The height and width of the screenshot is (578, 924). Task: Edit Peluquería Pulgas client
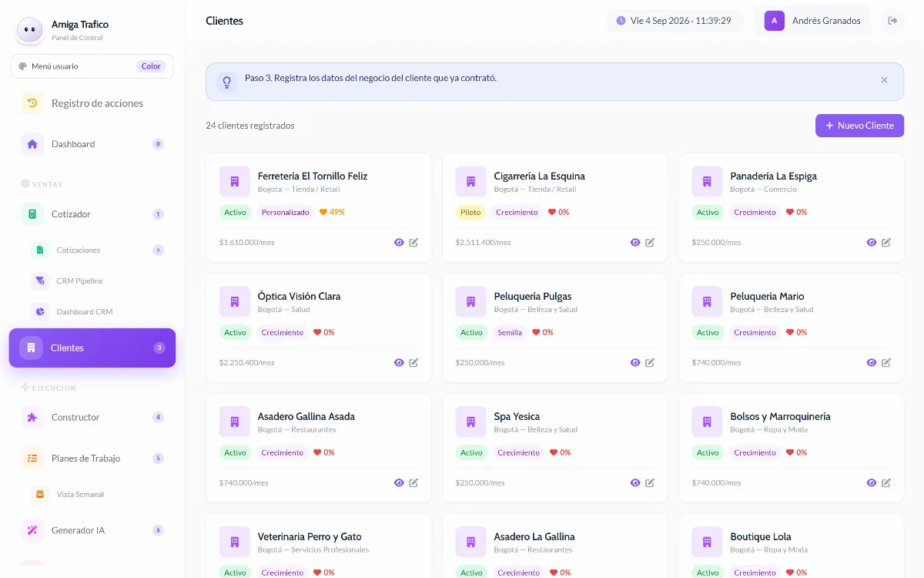click(650, 362)
